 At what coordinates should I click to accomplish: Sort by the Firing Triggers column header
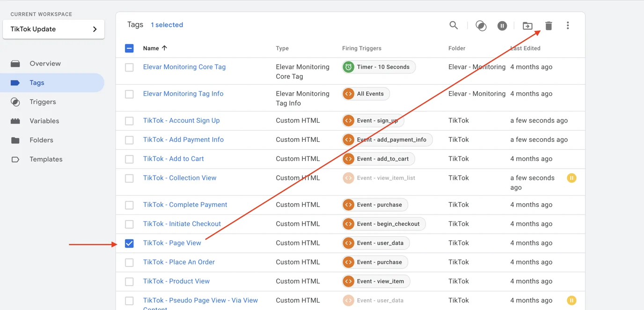(362, 48)
